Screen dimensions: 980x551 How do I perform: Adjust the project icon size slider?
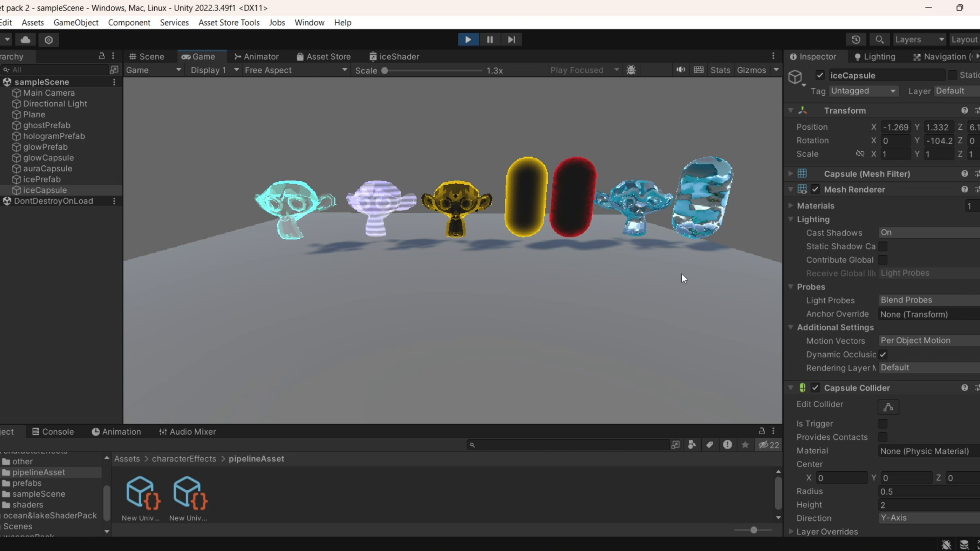click(x=753, y=530)
